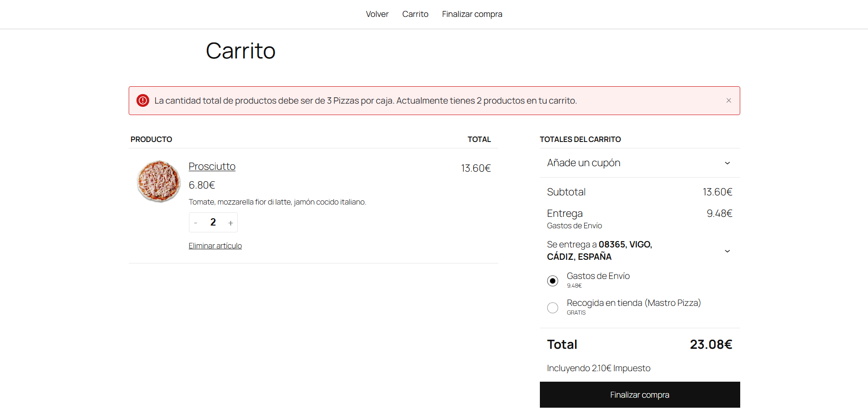
Task: Expand the delivery address chevron
Action: pyautogui.click(x=727, y=251)
